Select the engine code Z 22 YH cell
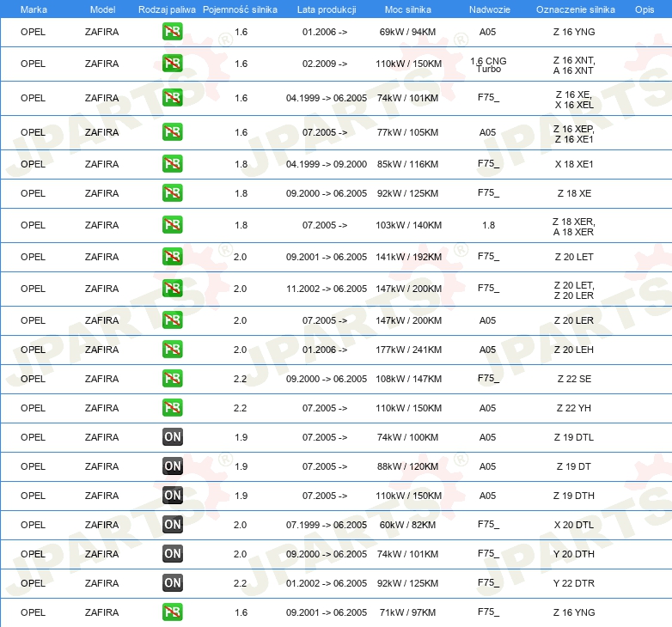This screenshot has width=672, height=627. (x=574, y=408)
